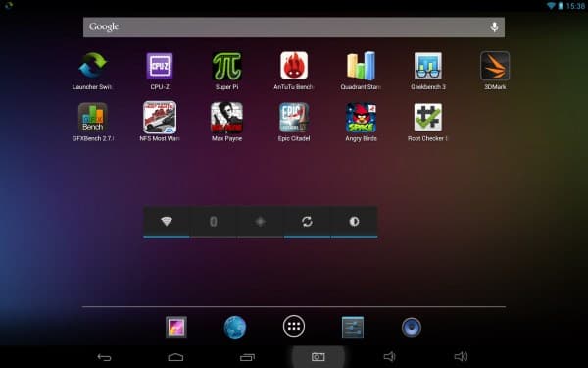Open Epic Citadel app

(294, 117)
